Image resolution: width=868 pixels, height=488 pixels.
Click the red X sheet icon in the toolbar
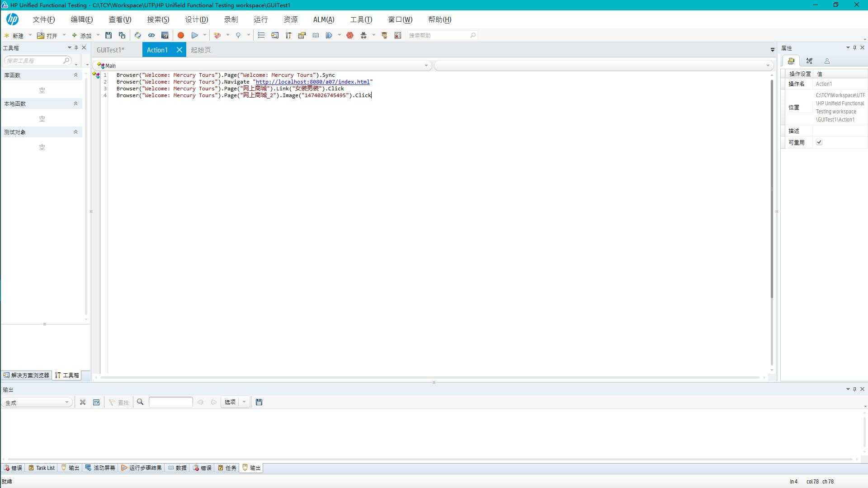point(398,35)
